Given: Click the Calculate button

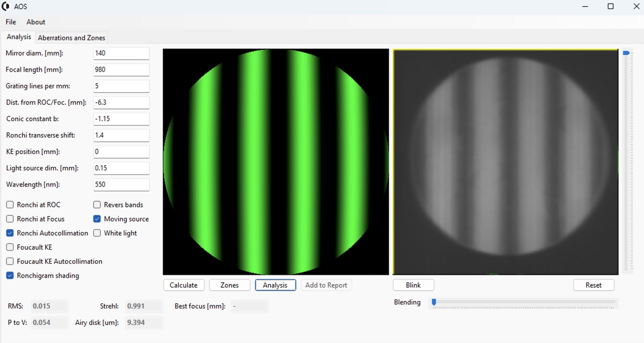Looking at the screenshot, I should point(184,285).
